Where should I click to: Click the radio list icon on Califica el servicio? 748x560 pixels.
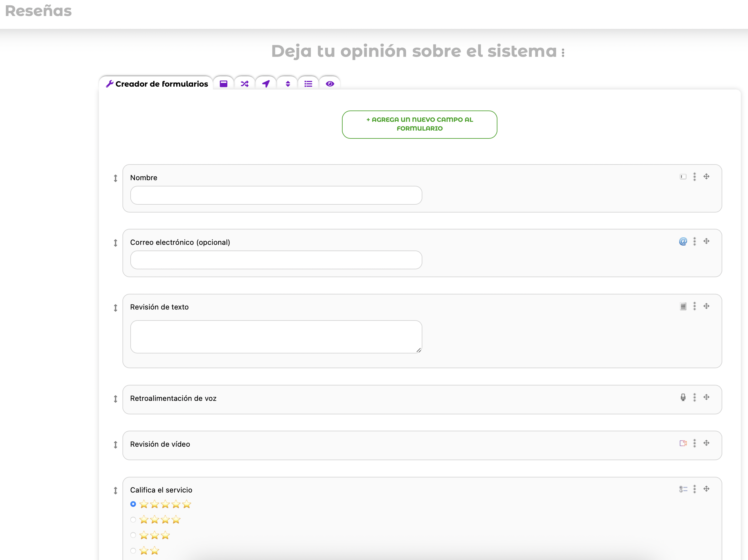point(683,489)
